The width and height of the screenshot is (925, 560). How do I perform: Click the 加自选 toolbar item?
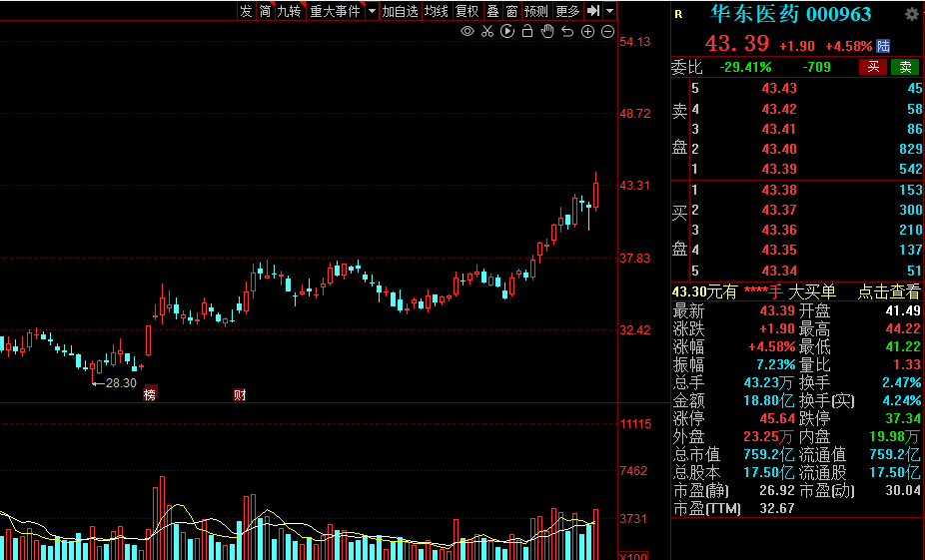click(x=400, y=11)
